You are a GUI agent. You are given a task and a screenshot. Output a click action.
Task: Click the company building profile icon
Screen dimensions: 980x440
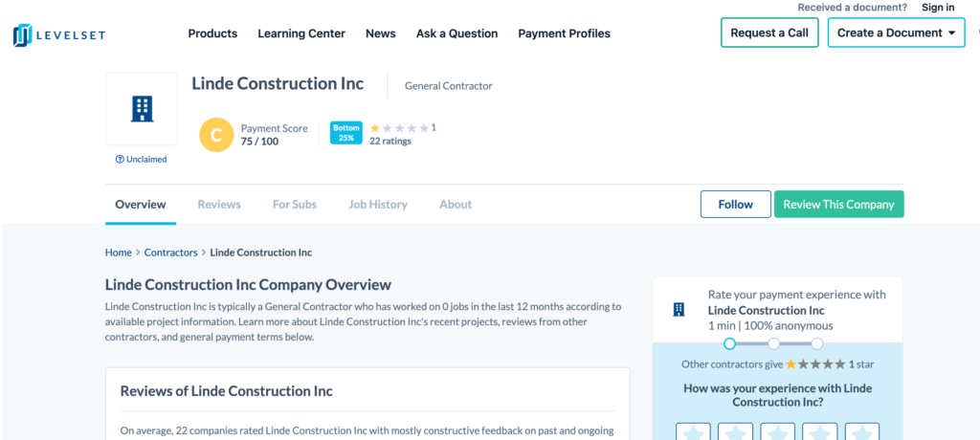click(x=142, y=108)
